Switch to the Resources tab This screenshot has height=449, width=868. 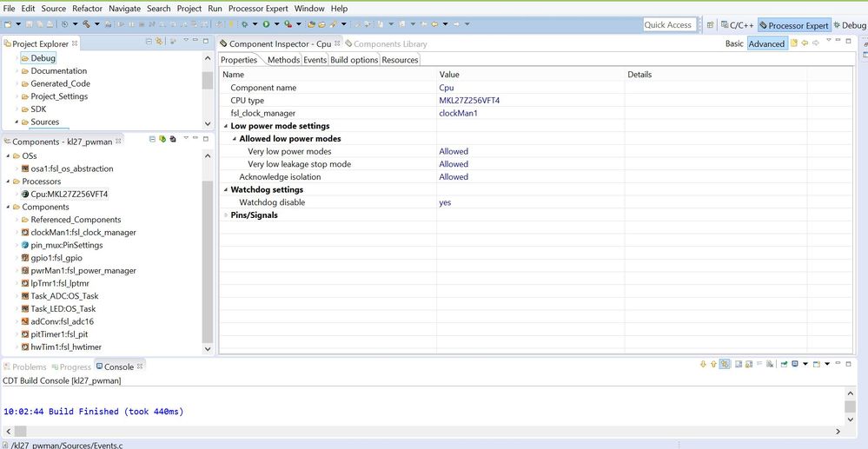(400, 60)
